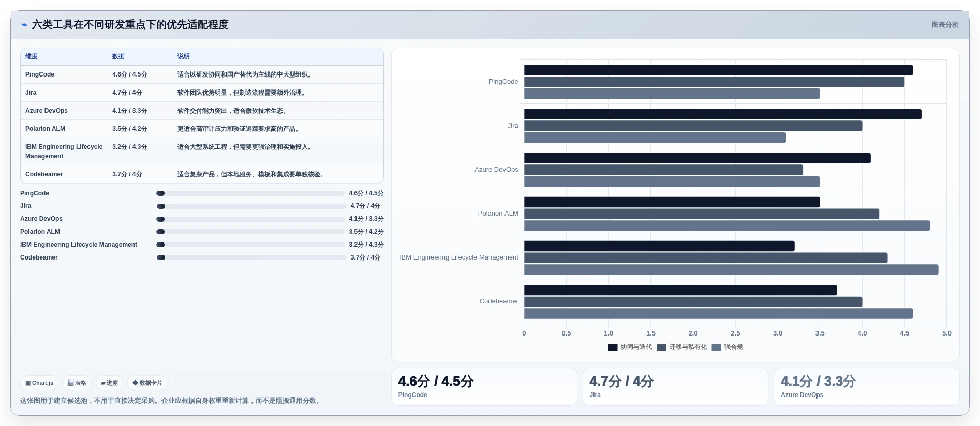980x426 pixels.
Task: Click the page title 六类工具在不同研发重点下的优先适配程度
Action: [130, 25]
